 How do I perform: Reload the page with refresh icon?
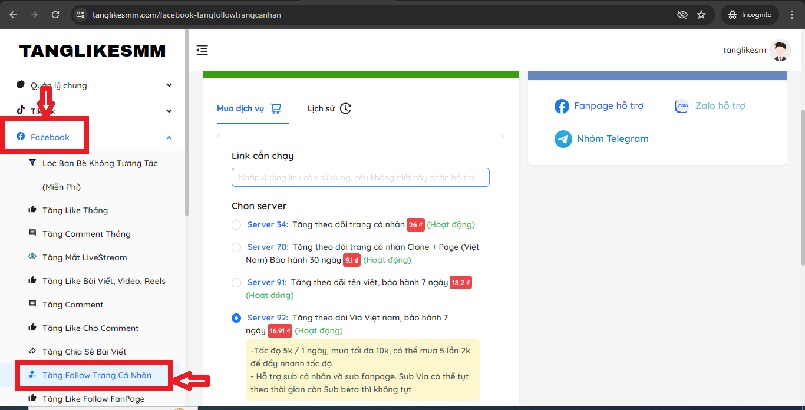[55, 15]
